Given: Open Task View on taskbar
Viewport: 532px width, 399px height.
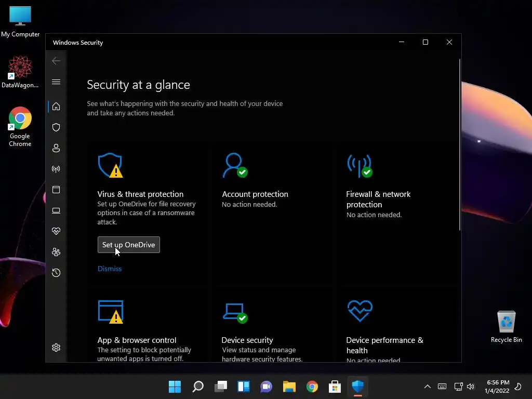Looking at the screenshot, I should coord(221,387).
